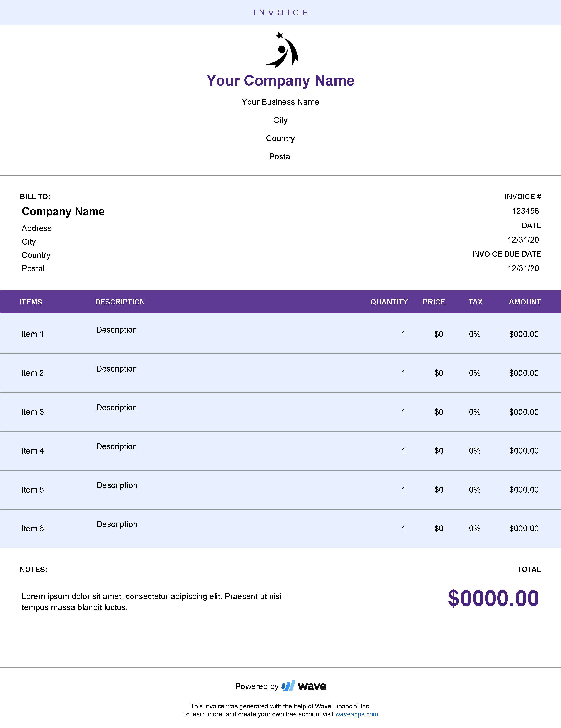Click the AMOUNT column header
This screenshot has height=728, width=561.
525,302
